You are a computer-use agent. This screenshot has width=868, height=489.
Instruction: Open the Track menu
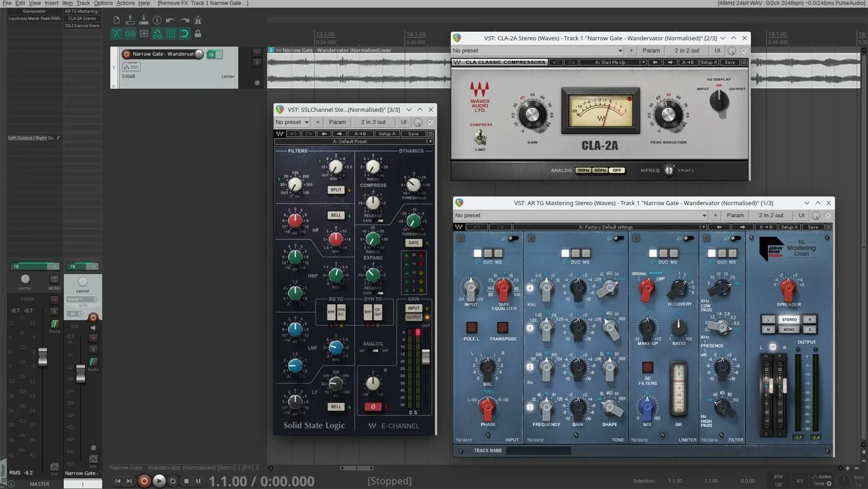[x=83, y=3]
